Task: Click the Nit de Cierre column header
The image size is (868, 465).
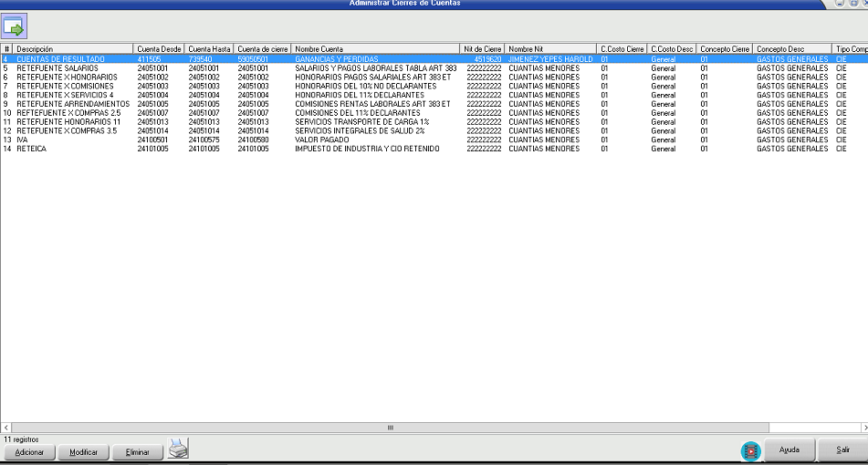Action: pyautogui.click(x=482, y=48)
